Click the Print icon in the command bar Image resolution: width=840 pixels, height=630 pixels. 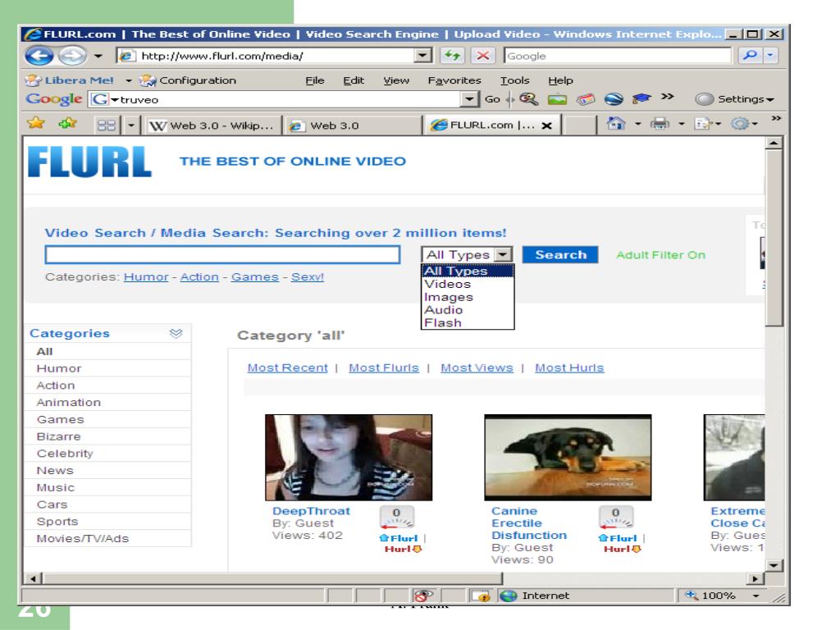660,124
